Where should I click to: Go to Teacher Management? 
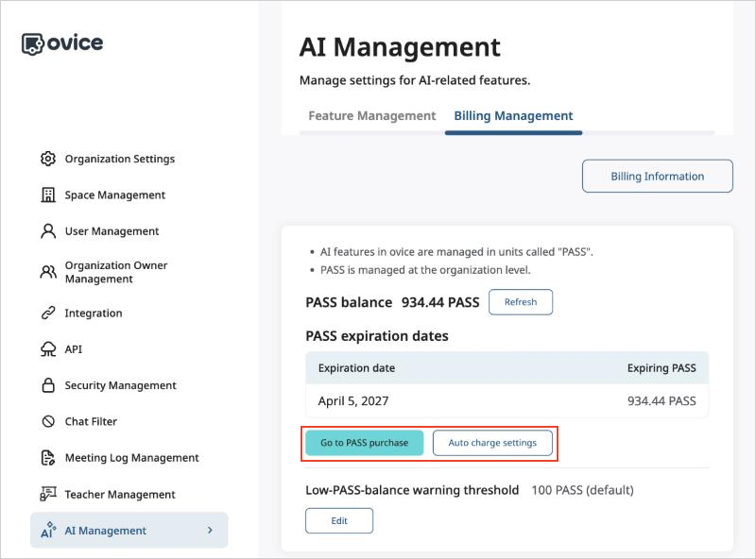pos(120,495)
